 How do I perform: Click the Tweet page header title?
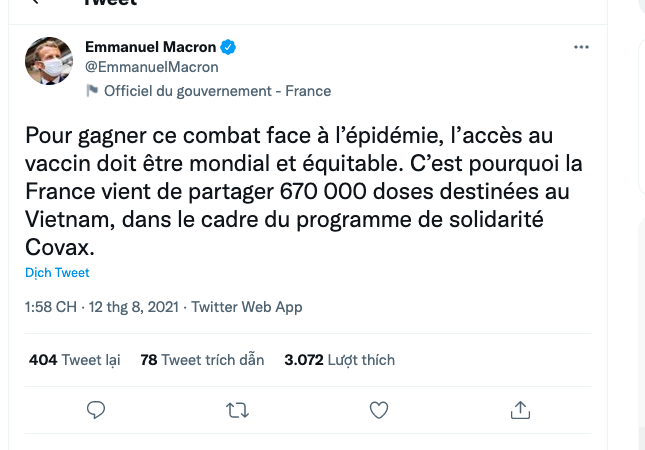[110, 3]
